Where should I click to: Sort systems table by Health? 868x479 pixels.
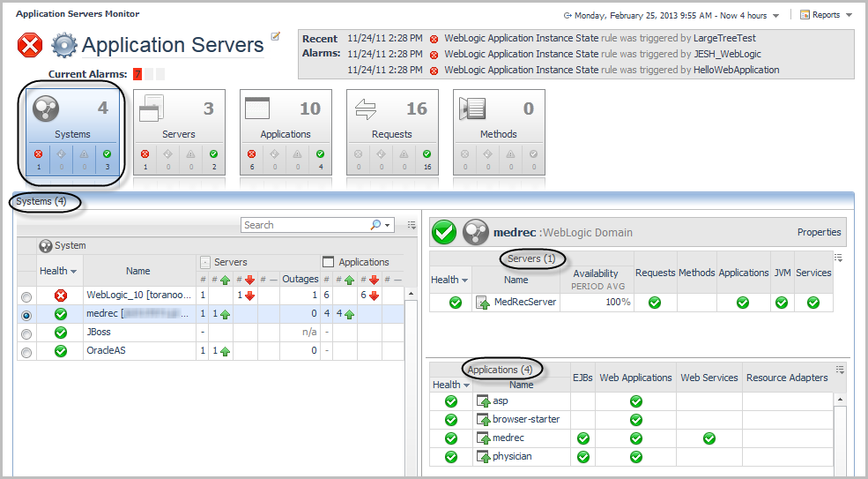[58, 271]
